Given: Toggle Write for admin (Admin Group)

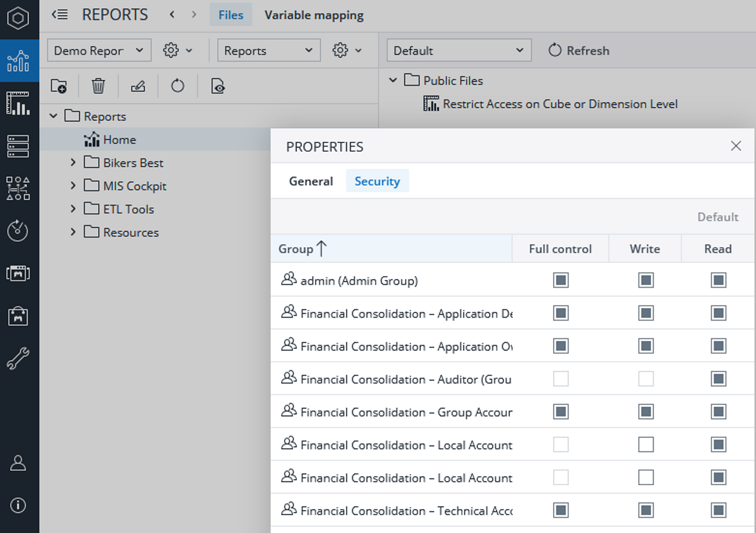Looking at the screenshot, I should (x=646, y=280).
